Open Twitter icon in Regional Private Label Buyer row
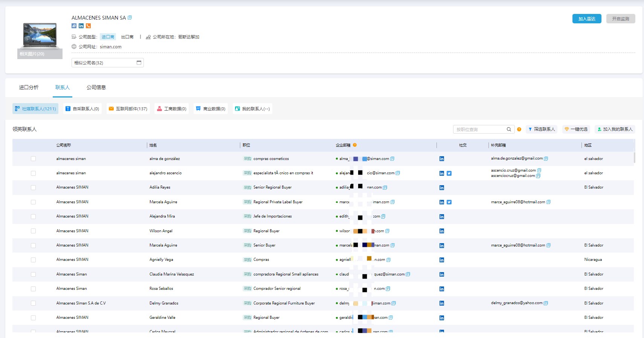This screenshot has width=644, height=338. click(x=449, y=202)
